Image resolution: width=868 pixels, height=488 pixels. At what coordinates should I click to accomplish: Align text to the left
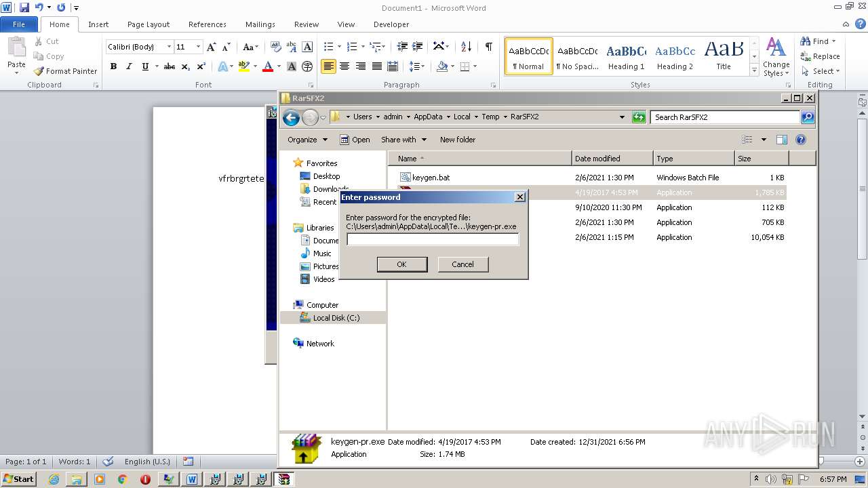click(328, 66)
